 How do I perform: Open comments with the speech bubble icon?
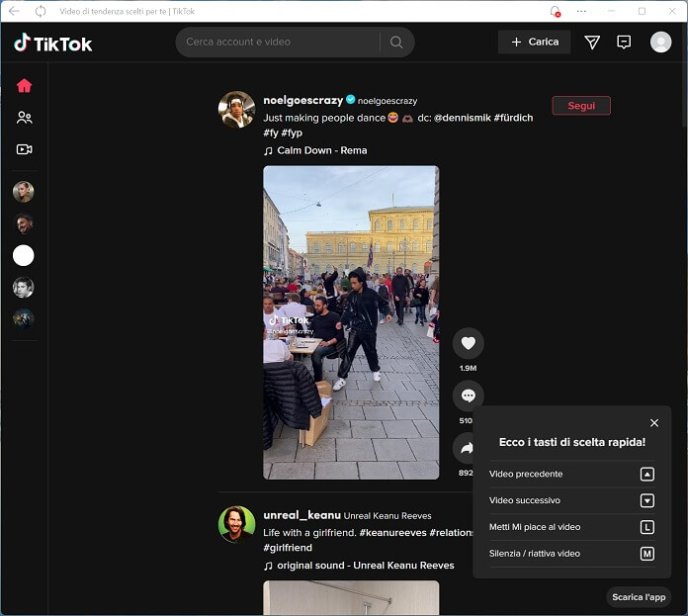[469, 396]
